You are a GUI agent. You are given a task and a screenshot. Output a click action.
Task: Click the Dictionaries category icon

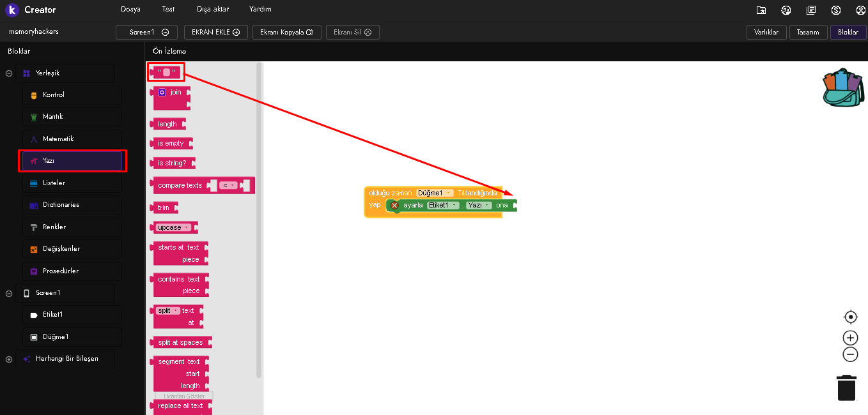coord(34,205)
